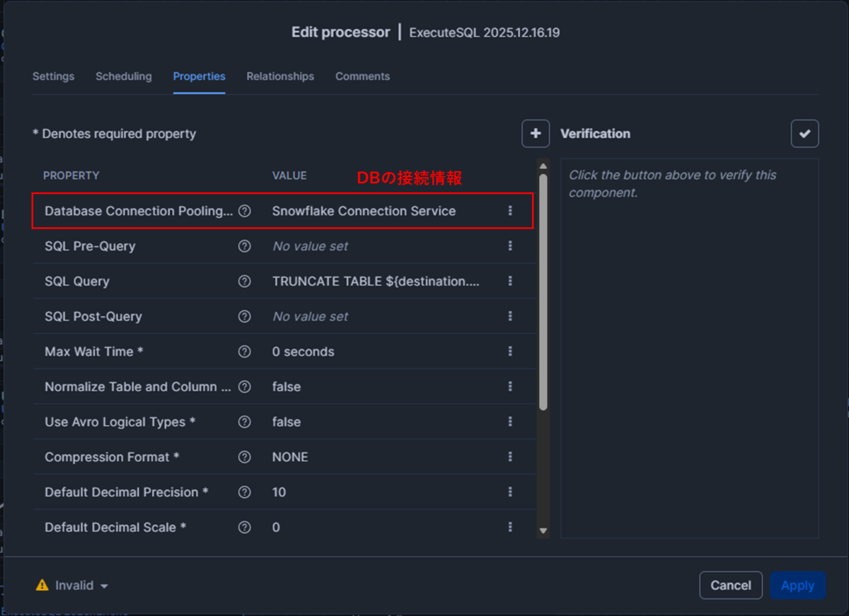The image size is (849, 616).
Task: Edit Use Avro Logical Types 'false' value
Action: pyautogui.click(x=287, y=422)
